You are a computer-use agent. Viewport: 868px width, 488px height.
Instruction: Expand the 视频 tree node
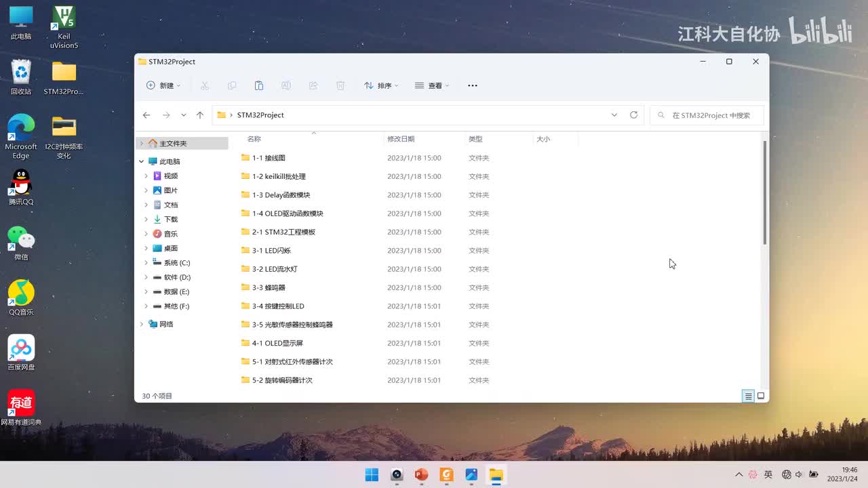point(146,176)
